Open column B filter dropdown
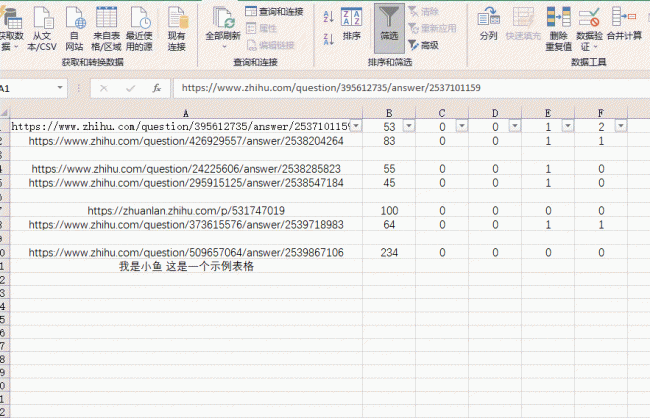This screenshot has height=418, width=650. [x=409, y=126]
